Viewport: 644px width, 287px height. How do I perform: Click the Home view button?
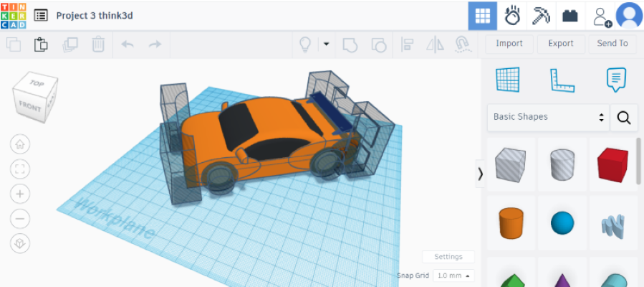20,144
